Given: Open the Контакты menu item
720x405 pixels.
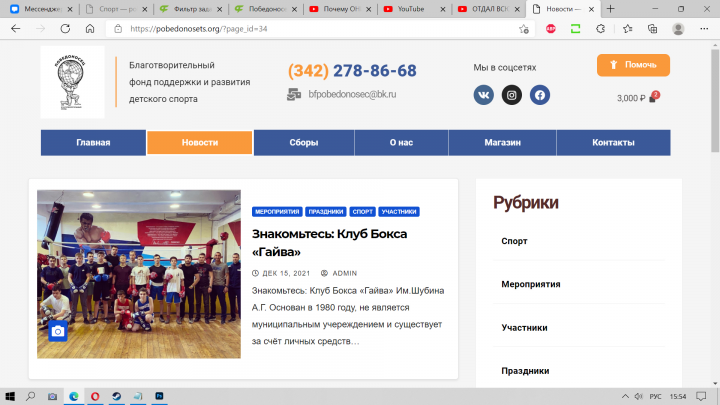Looking at the screenshot, I should [613, 143].
